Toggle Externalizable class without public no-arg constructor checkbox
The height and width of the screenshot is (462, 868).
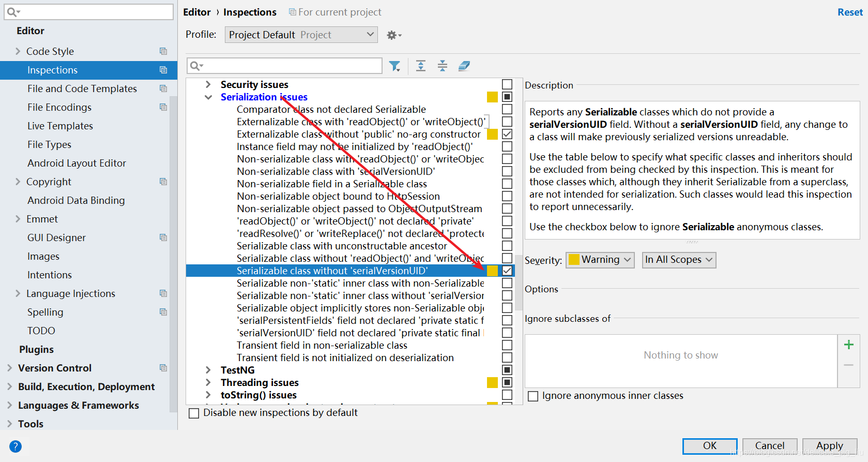coord(507,134)
